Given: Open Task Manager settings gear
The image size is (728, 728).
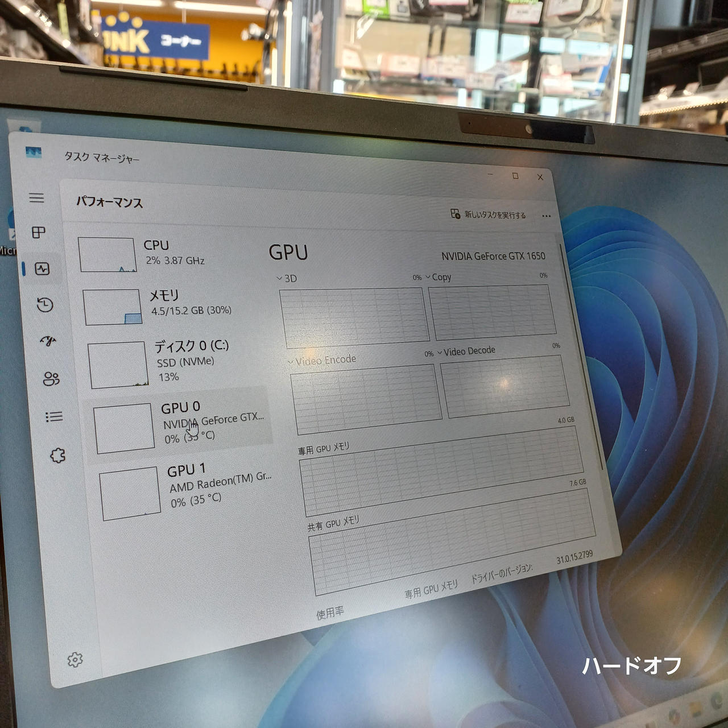Looking at the screenshot, I should 75,660.
